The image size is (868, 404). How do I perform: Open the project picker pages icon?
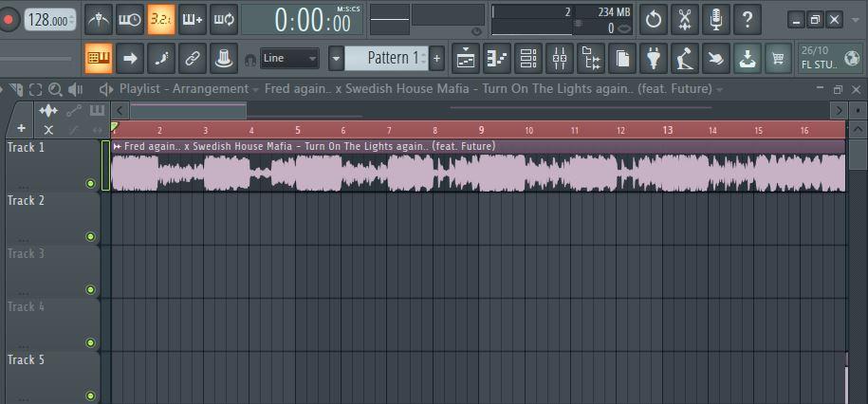pyautogui.click(x=622, y=58)
